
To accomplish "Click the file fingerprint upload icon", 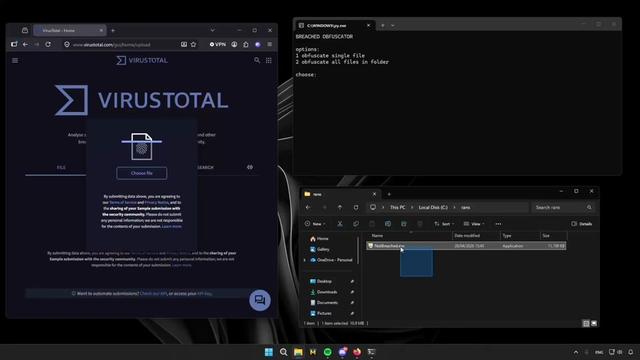I will [x=142, y=146].
